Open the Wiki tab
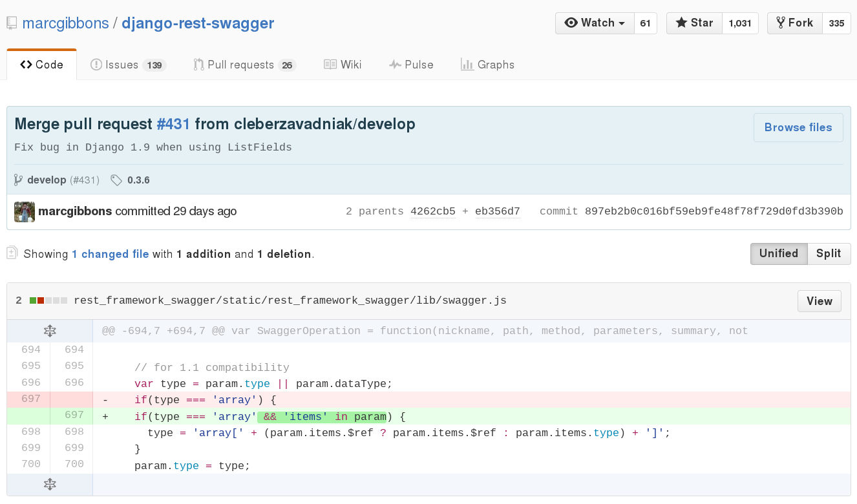Viewport: 857px width, 504px height. [343, 65]
